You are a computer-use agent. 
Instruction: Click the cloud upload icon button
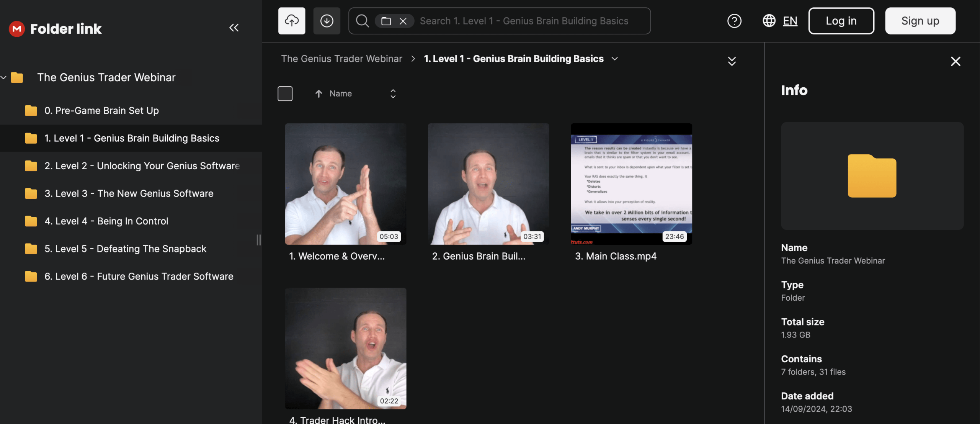[291, 21]
